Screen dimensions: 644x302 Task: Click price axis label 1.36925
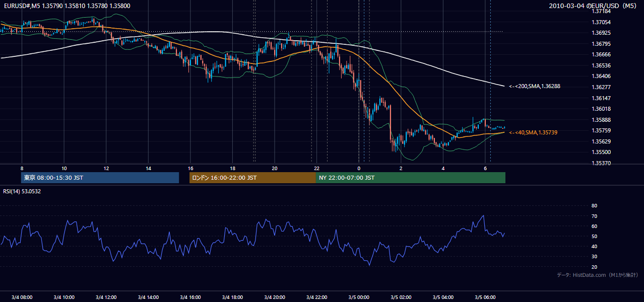(x=601, y=33)
